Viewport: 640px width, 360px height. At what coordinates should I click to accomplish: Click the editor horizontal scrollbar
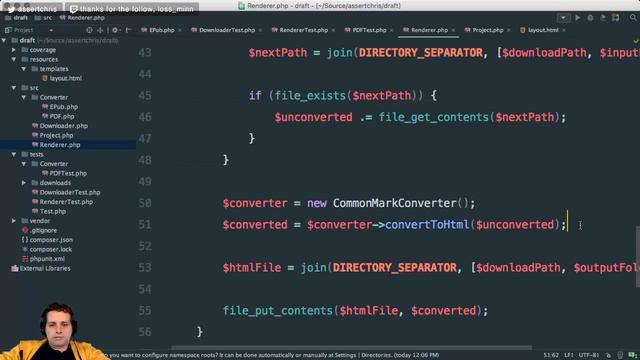[351, 348]
